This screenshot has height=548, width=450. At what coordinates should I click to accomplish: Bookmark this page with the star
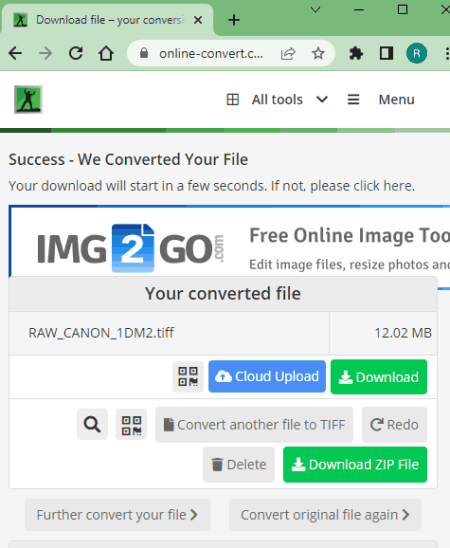pyautogui.click(x=318, y=53)
